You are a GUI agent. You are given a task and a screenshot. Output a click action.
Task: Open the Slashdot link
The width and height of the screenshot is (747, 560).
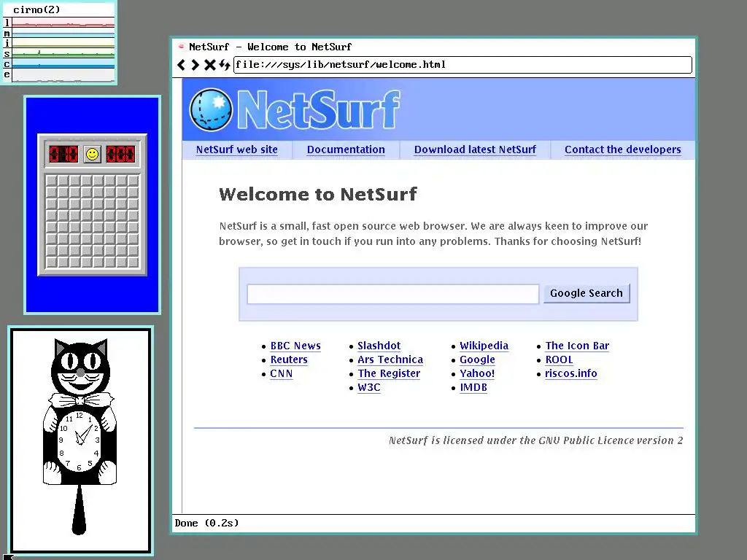click(x=379, y=346)
